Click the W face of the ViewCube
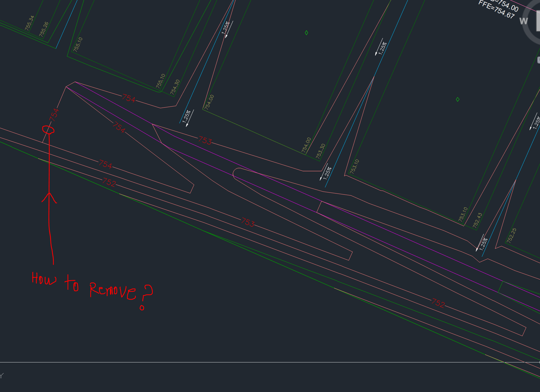Viewport: 540px width, 392px height. pyautogui.click(x=524, y=21)
